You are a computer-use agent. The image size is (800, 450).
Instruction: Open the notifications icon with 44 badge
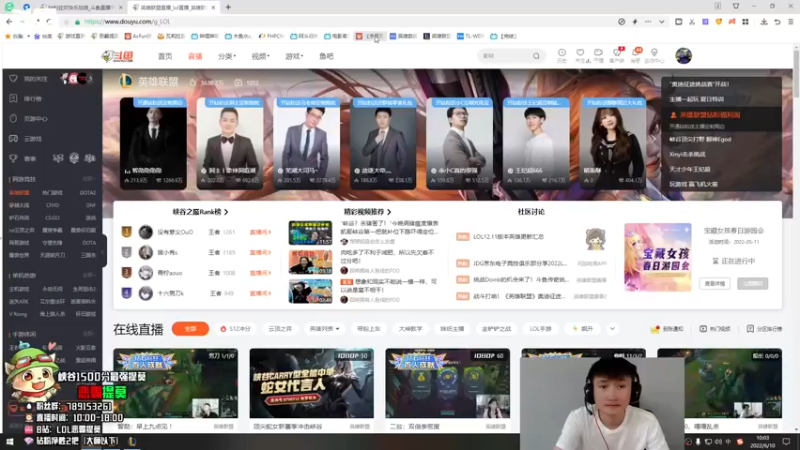(636, 55)
